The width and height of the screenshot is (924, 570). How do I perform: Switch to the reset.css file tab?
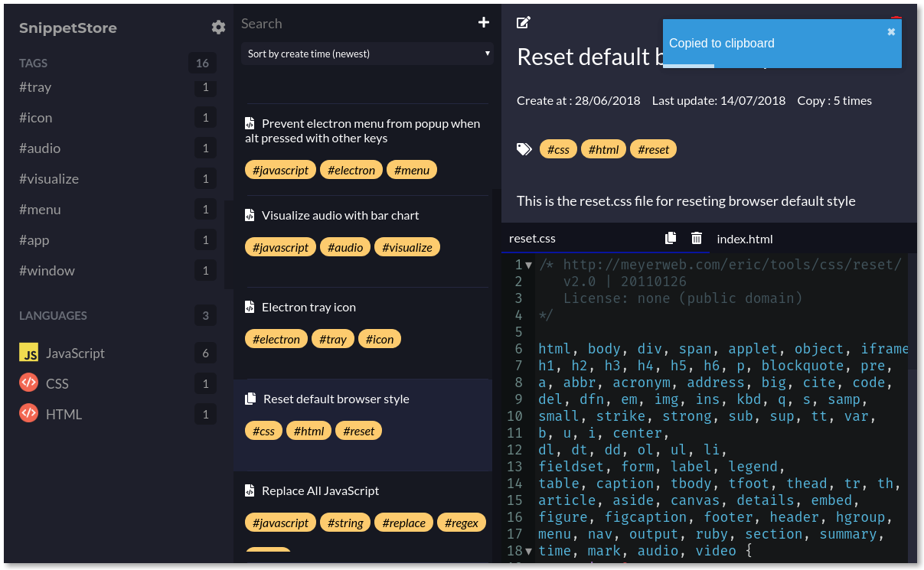coord(533,239)
